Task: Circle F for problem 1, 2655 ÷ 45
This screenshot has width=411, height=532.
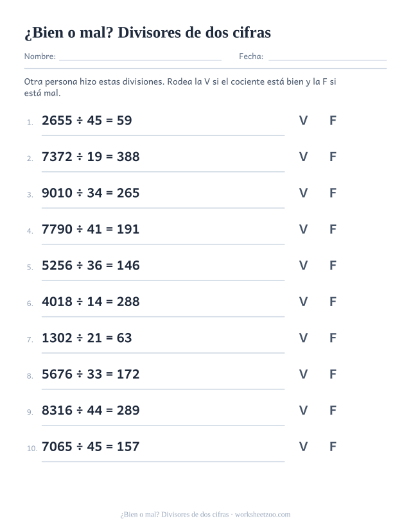Action: [x=333, y=121]
